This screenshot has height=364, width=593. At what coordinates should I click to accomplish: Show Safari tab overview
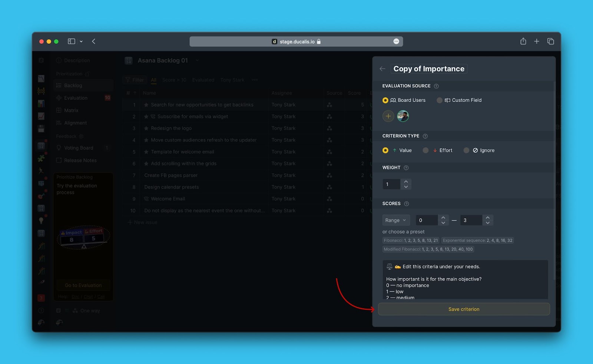[x=551, y=42]
